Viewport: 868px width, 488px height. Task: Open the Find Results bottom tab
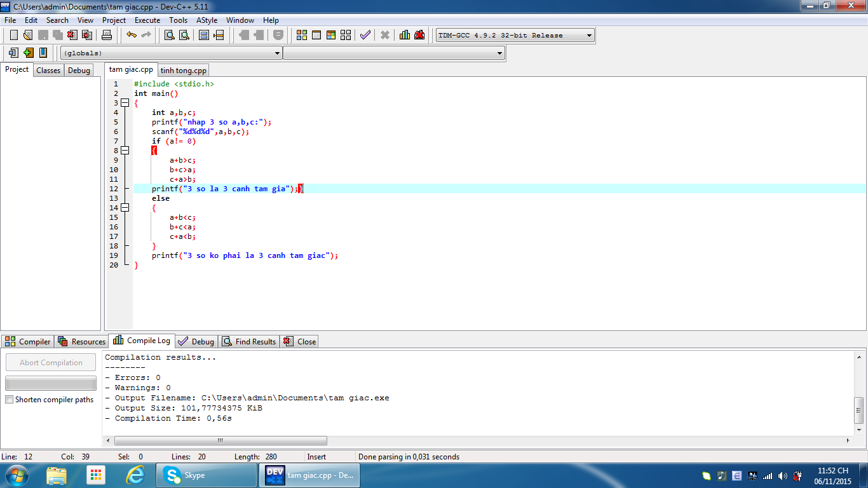[x=249, y=341]
